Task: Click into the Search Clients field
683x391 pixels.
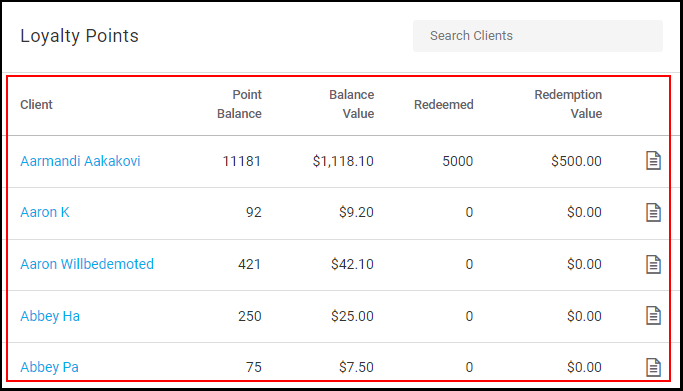Action: 538,36
